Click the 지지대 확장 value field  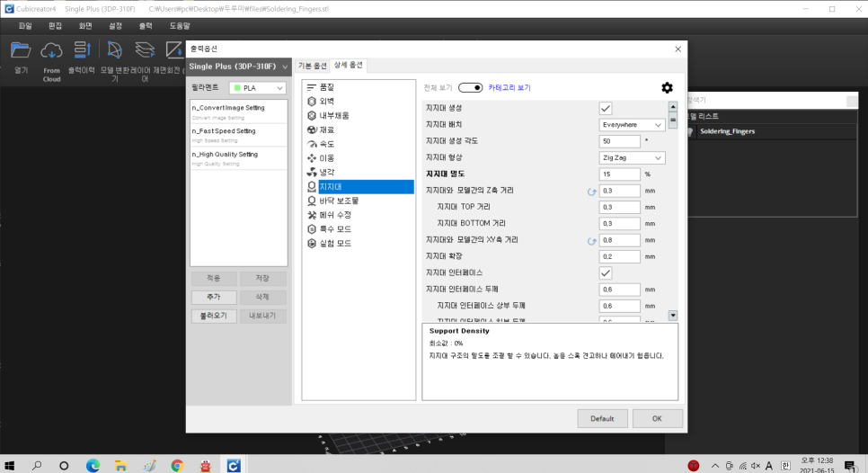[619, 257]
